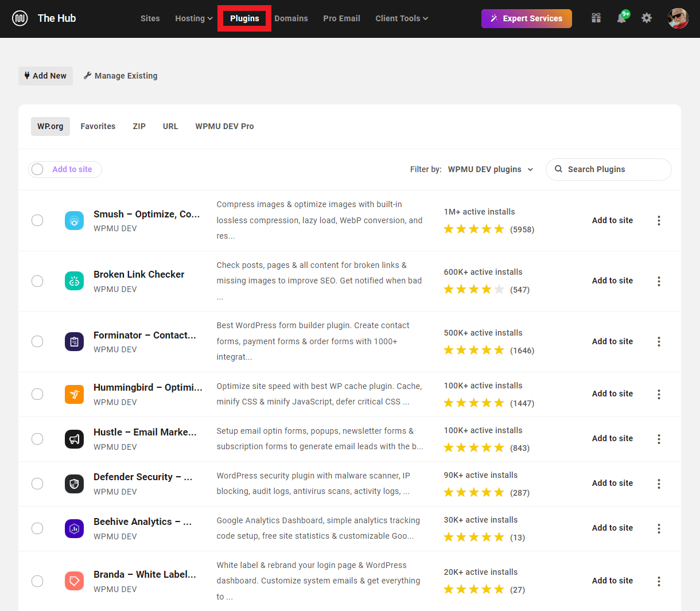Click the Smush plugin icon
This screenshot has width=700, height=611.
click(x=75, y=220)
